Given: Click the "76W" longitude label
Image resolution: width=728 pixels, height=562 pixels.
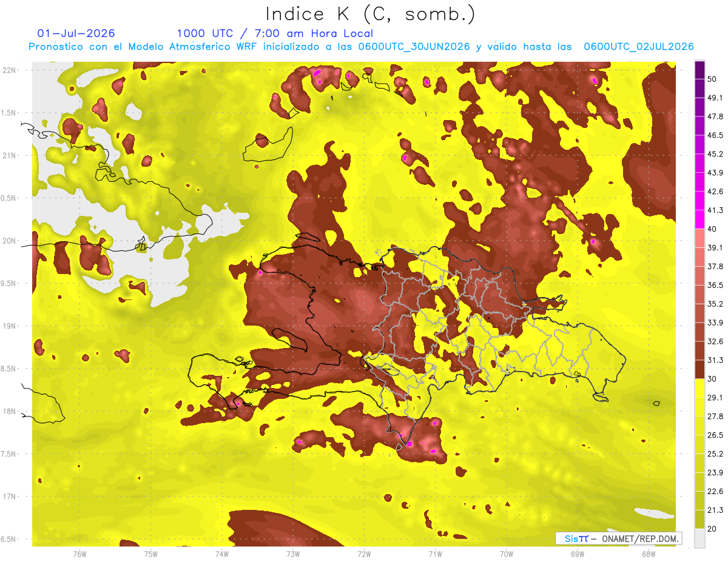Looking at the screenshot, I should [x=79, y=554].
